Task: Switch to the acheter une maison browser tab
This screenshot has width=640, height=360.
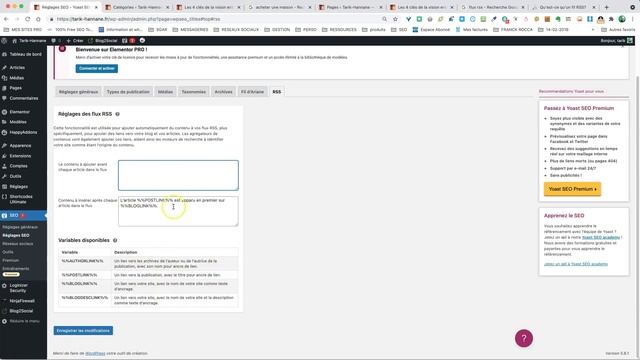Action: click(280, 7)
